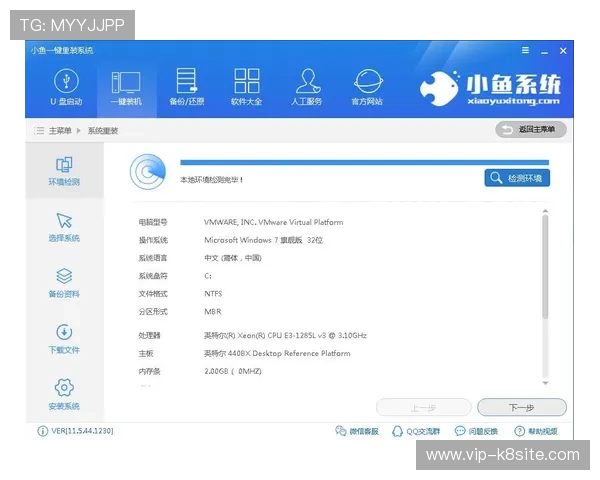Click the 分区形式 label
The width and height of the screenshot is (600, 480).
[153, 312]
